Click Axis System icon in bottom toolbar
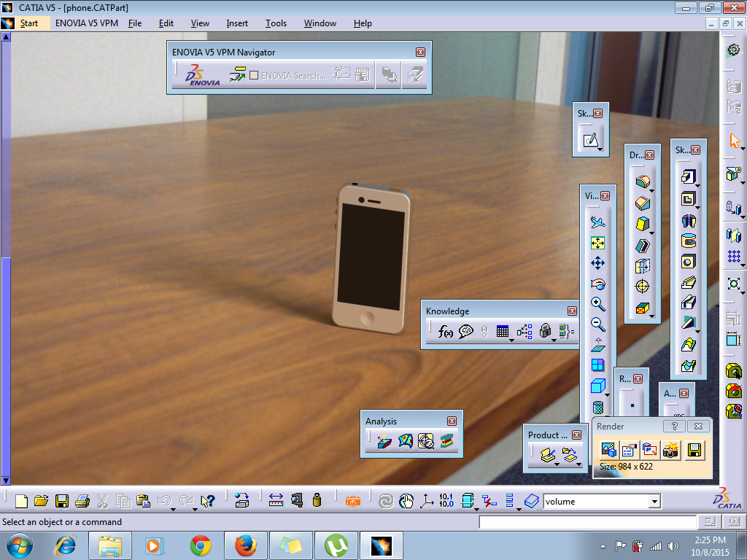 [426, 501]
